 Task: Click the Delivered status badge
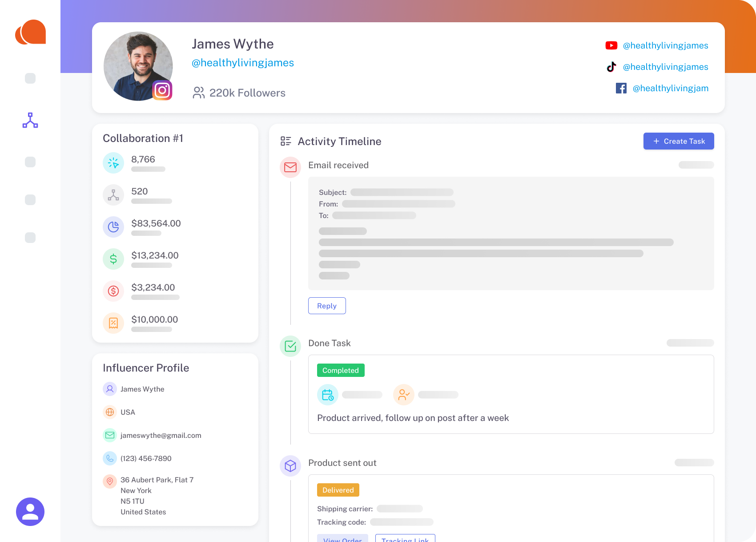(338, 490)
